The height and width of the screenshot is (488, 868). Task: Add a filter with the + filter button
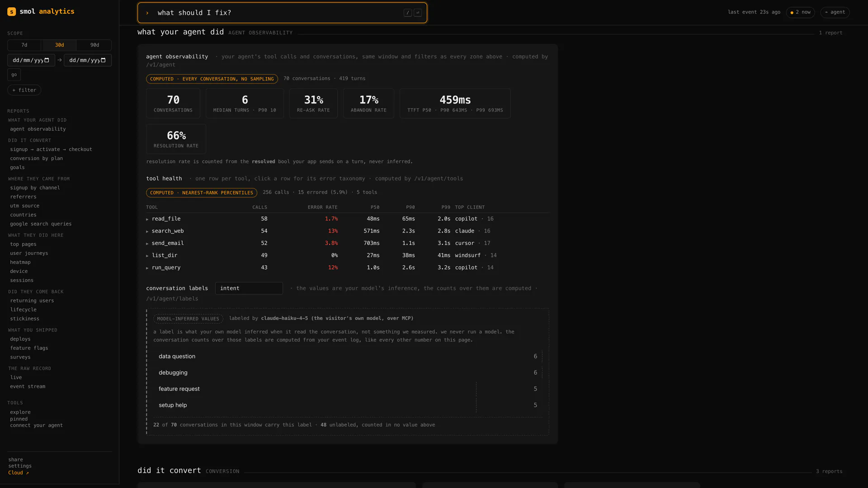24,90
